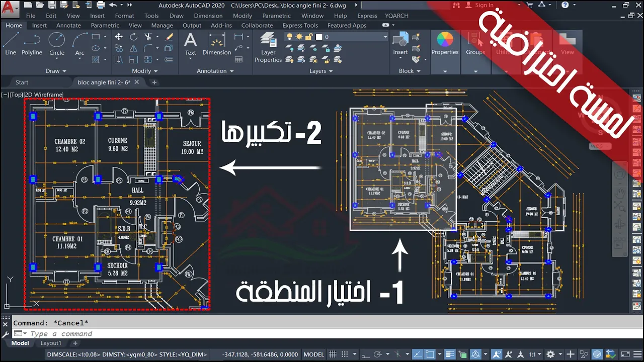Select the Hatch tool in Draw panel
The width and height of the screenshot is (644, 362).
(x=96, y=59)
